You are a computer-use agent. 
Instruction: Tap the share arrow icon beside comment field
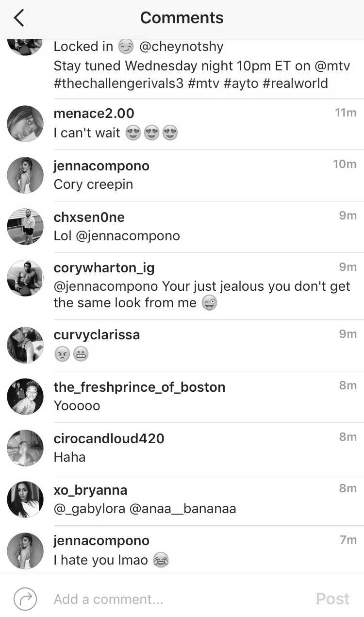point(25,599)
